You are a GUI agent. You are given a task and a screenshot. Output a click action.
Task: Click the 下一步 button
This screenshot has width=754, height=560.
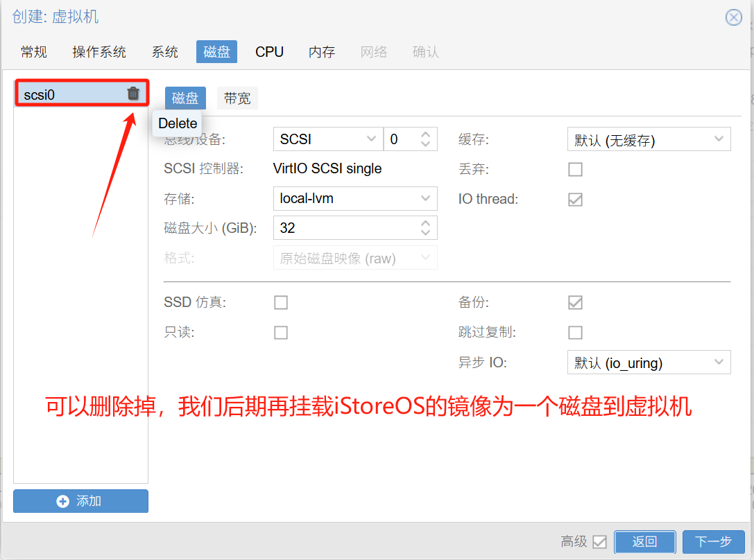click(714, 542)
